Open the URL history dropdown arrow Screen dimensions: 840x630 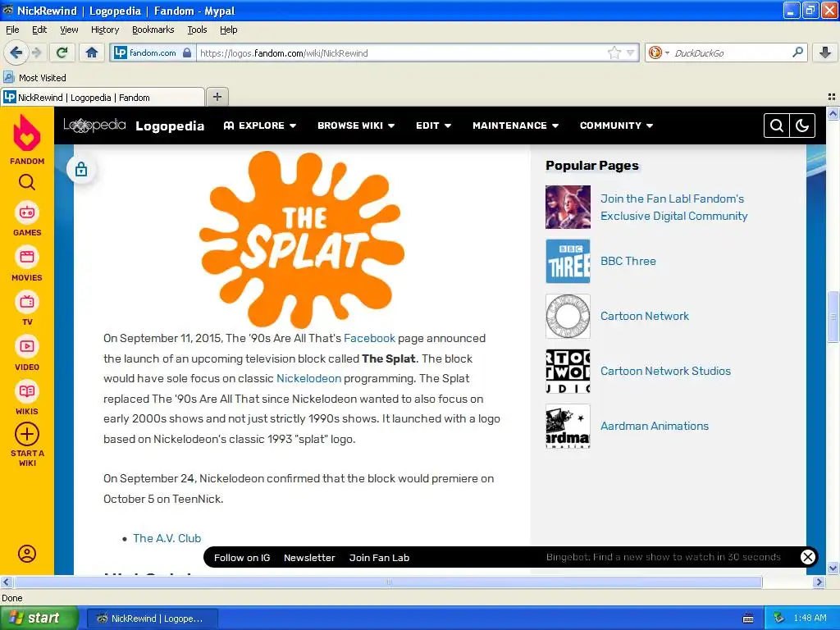point(631,52)
